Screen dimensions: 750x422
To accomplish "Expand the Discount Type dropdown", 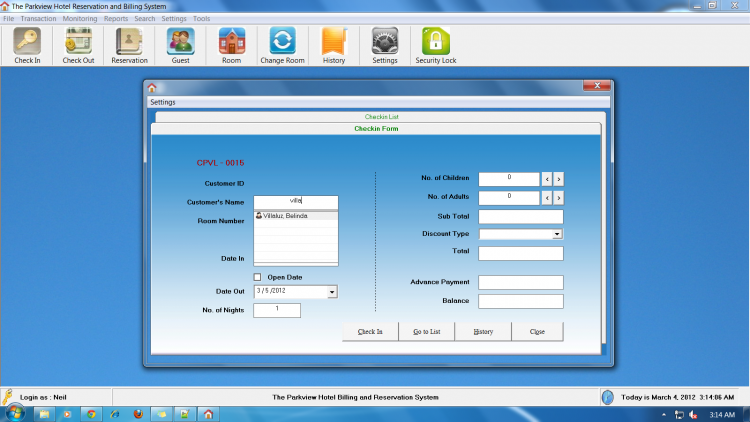I will coord(557,234).
